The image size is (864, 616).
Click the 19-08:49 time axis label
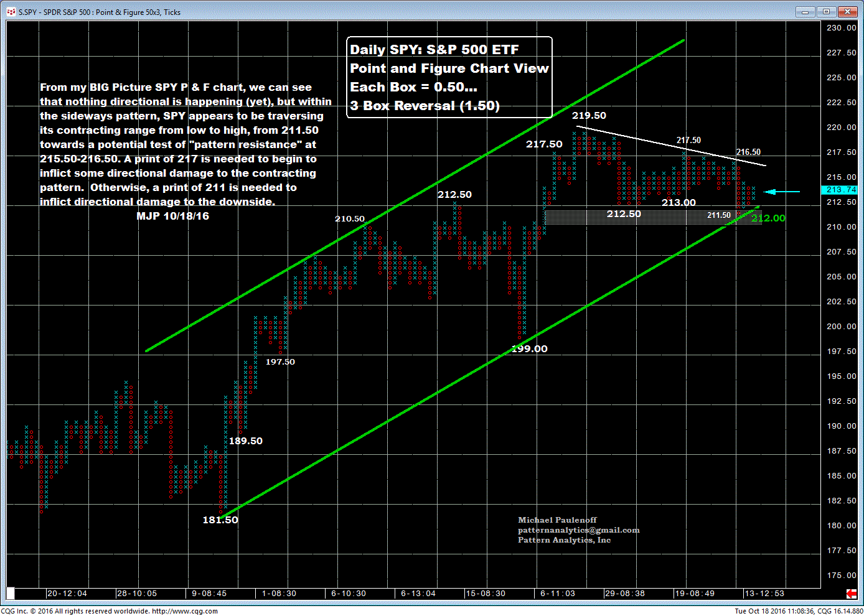click(x=695, y=594)
